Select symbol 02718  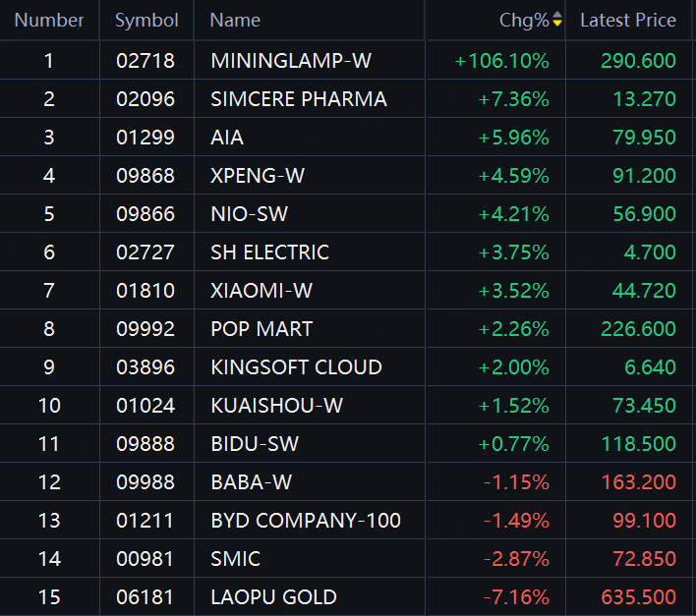click(x=145, y=61)
